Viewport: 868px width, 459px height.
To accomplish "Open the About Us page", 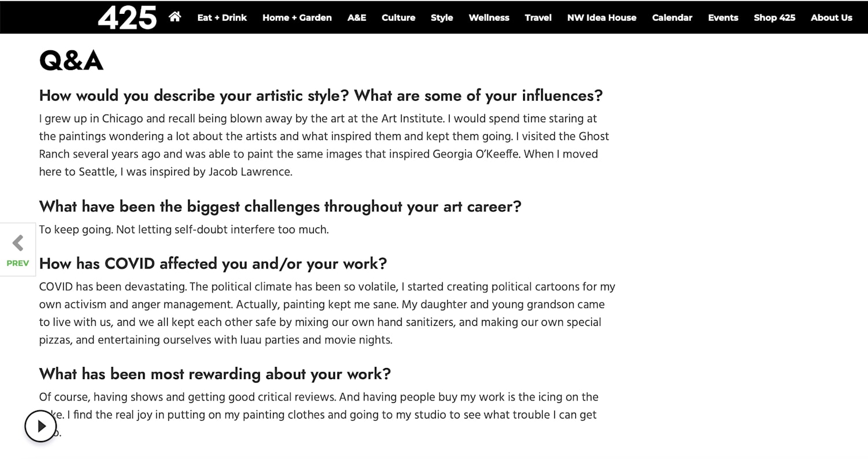I will [831, 17].
